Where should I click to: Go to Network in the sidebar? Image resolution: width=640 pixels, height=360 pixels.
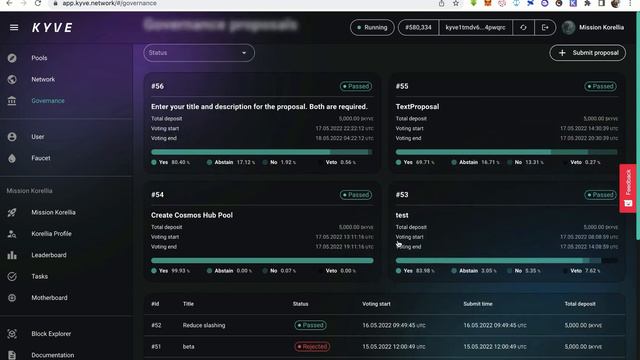(x=43, y=79)
